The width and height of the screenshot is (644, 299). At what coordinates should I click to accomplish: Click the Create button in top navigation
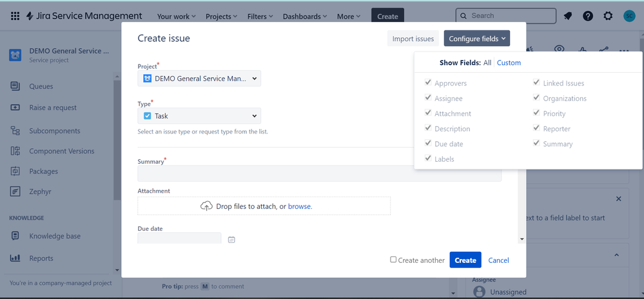[x=387, y=16]
